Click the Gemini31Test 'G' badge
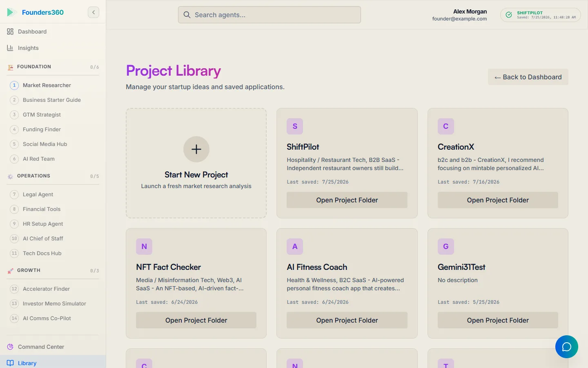Screen dimensions: 588x368 (446, 247)
